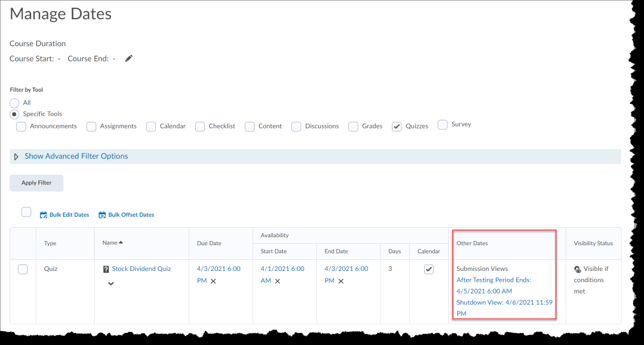Image resolution: width=644 pixels, height=345 pixels.
Task: Check the select-all checkbox above the table
Action: point(26,212)
